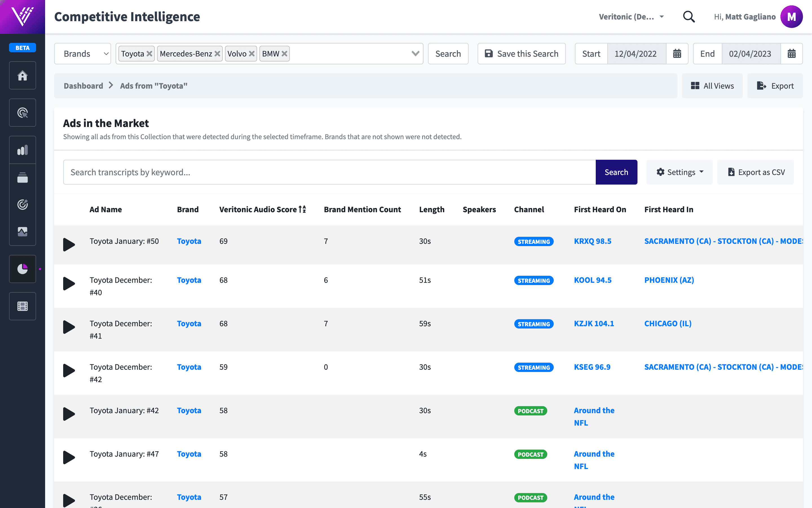812x508 pixels.
Task: Expand the brand selection chevron
Action: tap(415, 53)
